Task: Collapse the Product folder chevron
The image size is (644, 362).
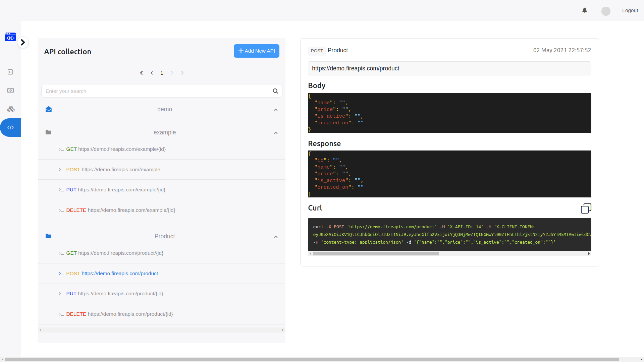Action: pyautogui.click(x=276, y=237)
